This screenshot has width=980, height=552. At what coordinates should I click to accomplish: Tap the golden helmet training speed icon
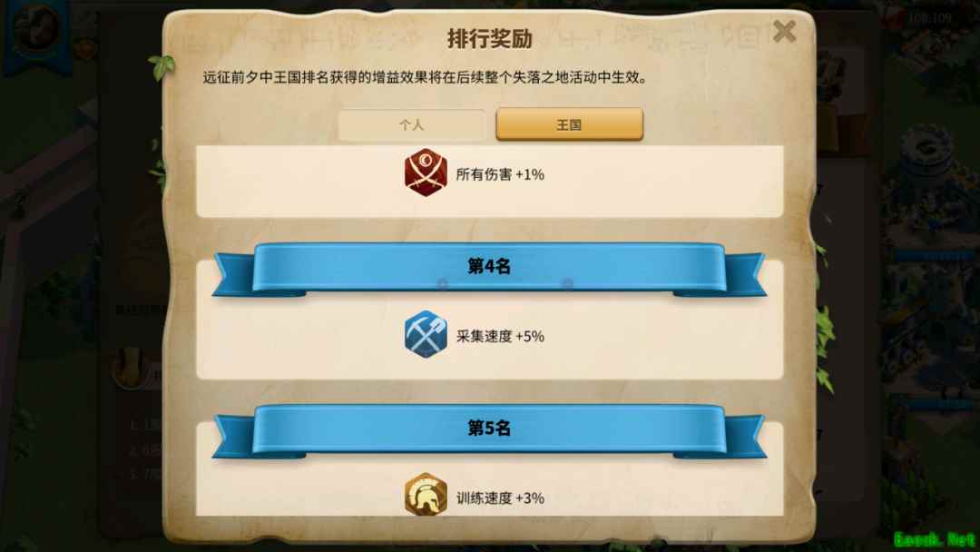(x=426, y=495)
